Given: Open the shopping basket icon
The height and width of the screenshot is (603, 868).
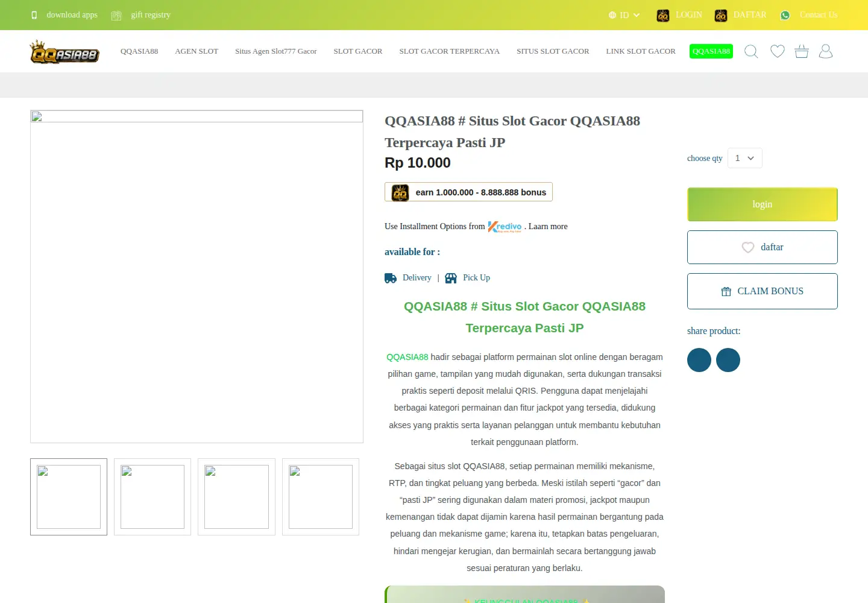Looking at the screenshot, I should coord(802,51).
